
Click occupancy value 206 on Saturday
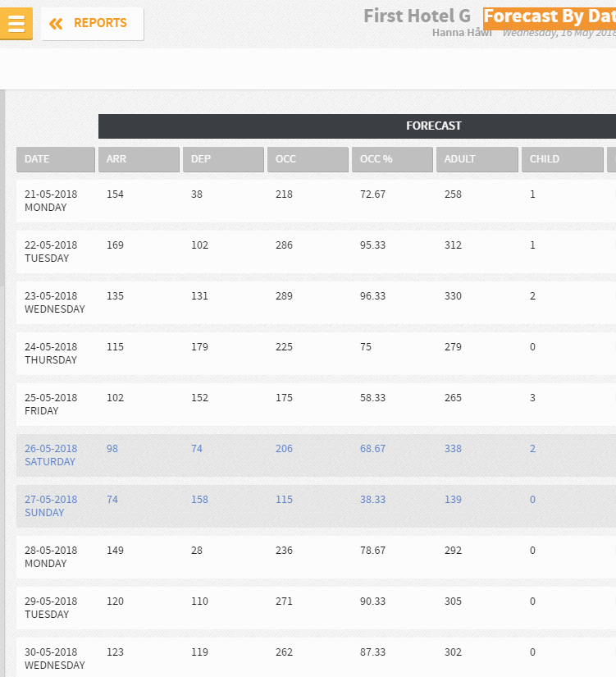click(284, 449)
